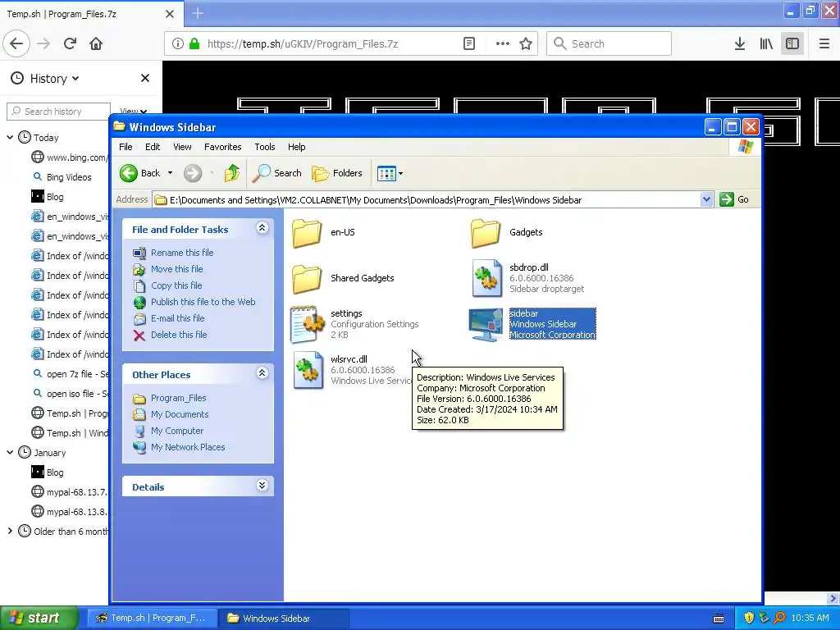This screenshot has height=630, width=840.
Task: Open browser home page icon
Action: [x=96, y=43]
